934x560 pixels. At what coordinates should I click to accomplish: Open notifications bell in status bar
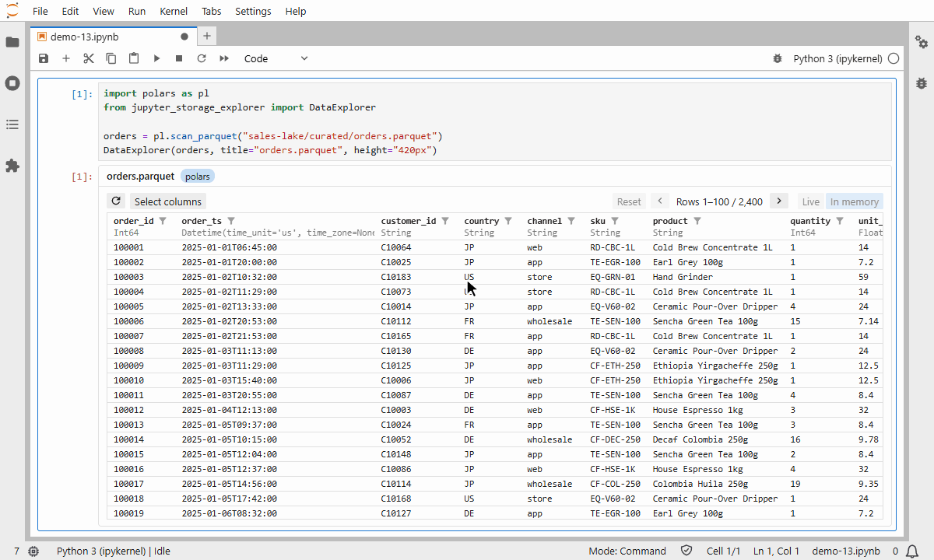click(x=911, y=551)
